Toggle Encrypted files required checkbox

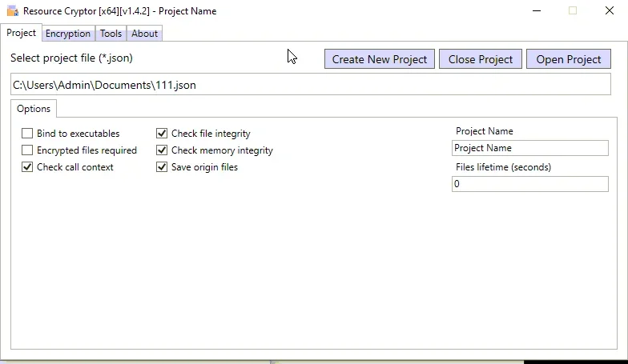coord(27,150)
